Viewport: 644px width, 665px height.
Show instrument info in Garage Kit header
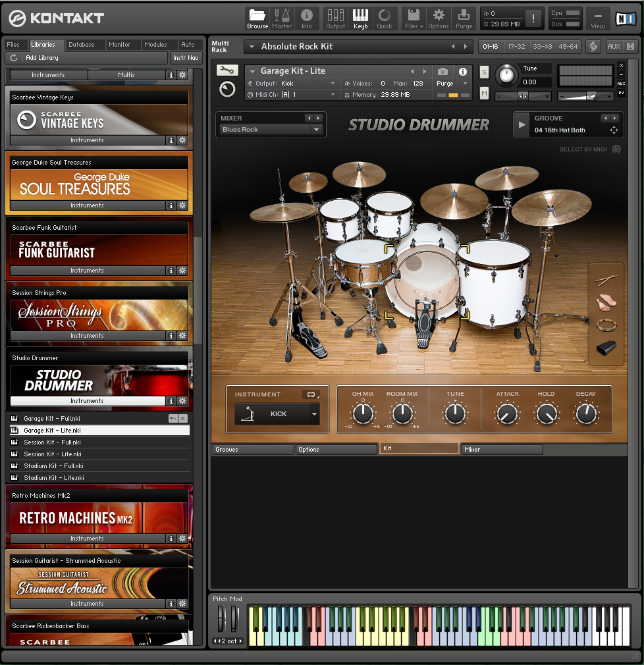coord(463,72)
